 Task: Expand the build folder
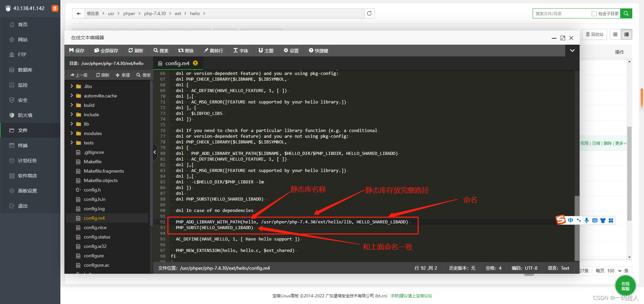[x=71, y=105]
